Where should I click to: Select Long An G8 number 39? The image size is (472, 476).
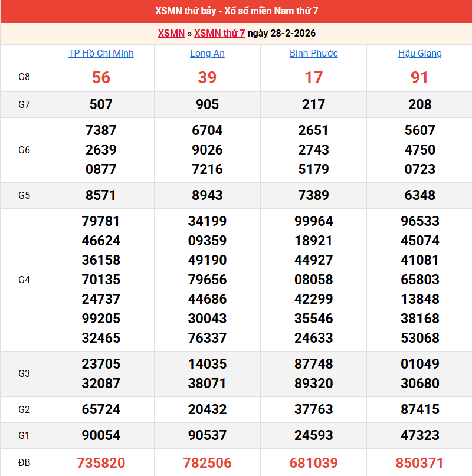(x=207, y=78)
